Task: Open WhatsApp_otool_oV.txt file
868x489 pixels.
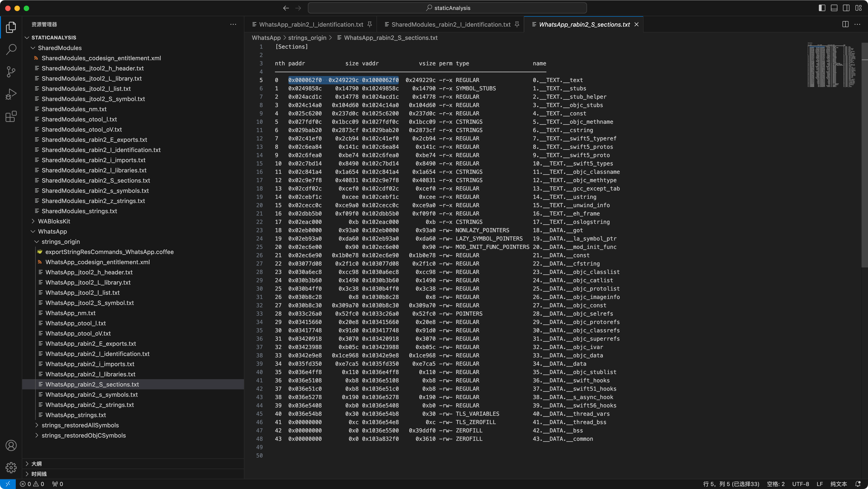Action: click(133, 333)
